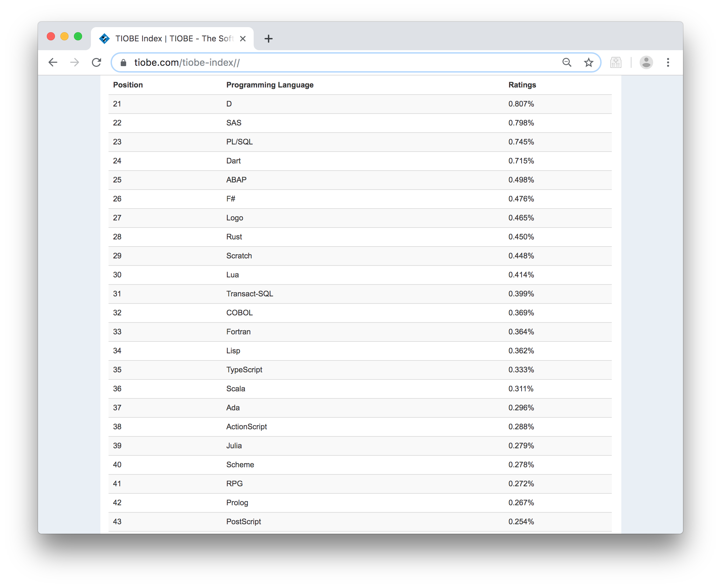Click the browser back arrow
Screen dimensions: 721x588
53,62
